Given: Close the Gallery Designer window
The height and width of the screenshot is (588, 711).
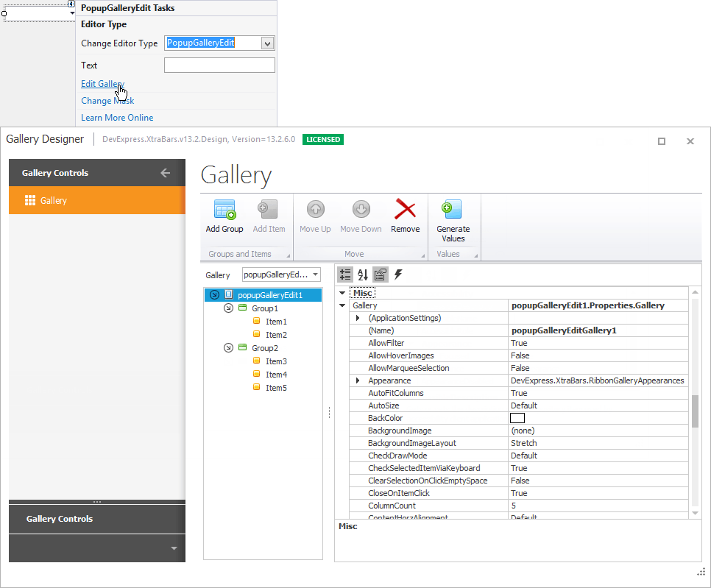Looking at the screenshot, I should coord(690,141).
